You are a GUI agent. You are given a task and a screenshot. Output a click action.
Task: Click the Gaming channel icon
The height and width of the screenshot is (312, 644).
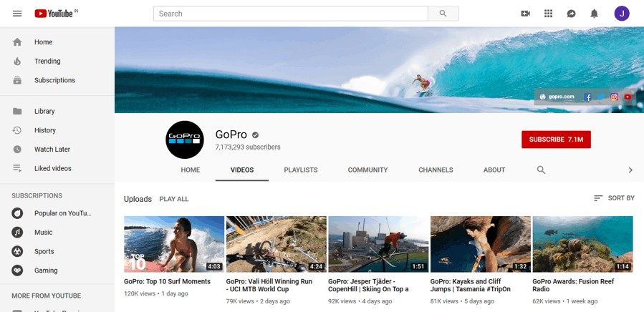pyautogui.click(x=17, y=270)
